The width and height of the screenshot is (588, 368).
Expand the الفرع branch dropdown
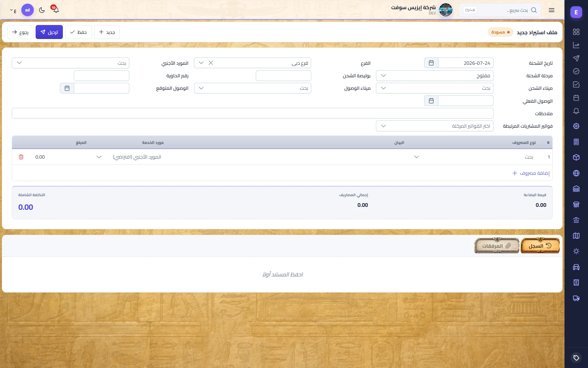tap(201, 63)
